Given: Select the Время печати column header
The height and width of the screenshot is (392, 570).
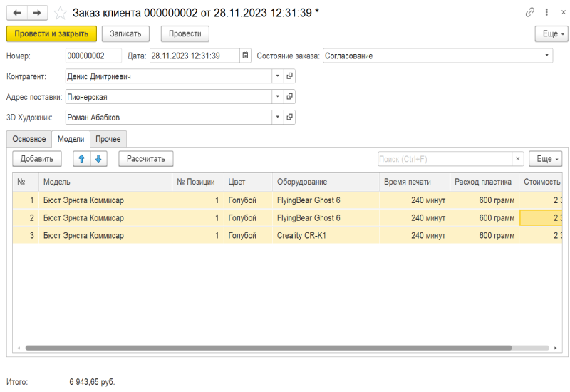Looking at the screenshot, I should [x=415, y=182].
